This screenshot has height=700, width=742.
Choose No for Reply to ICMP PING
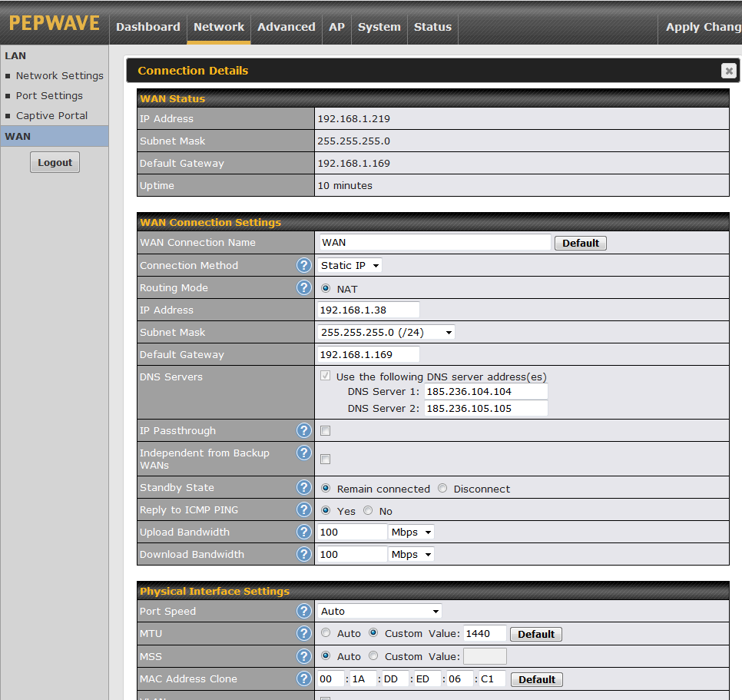click(367, 510)
